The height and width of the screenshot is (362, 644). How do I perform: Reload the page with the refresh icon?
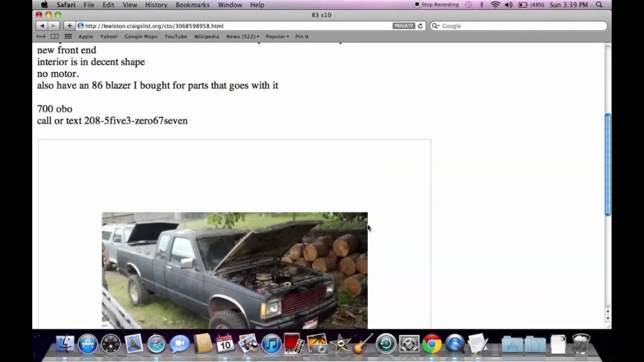tap(420, 26)
